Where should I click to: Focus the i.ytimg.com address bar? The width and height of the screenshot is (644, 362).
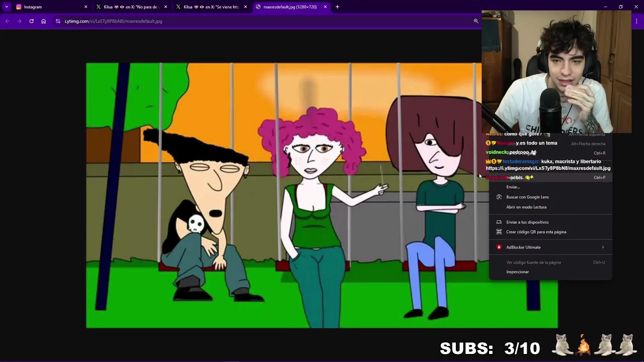pyautogui.click(x=267, y=21)
